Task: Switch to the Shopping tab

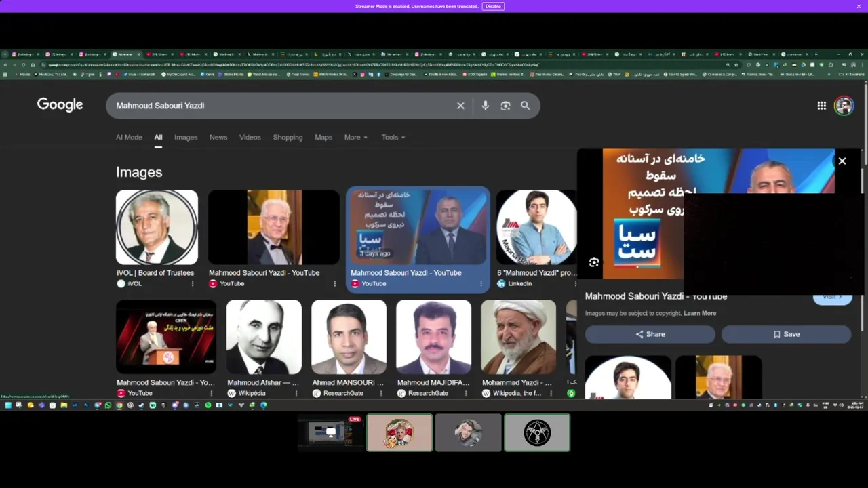Action: pyautogui.click(x=288, y=137)
